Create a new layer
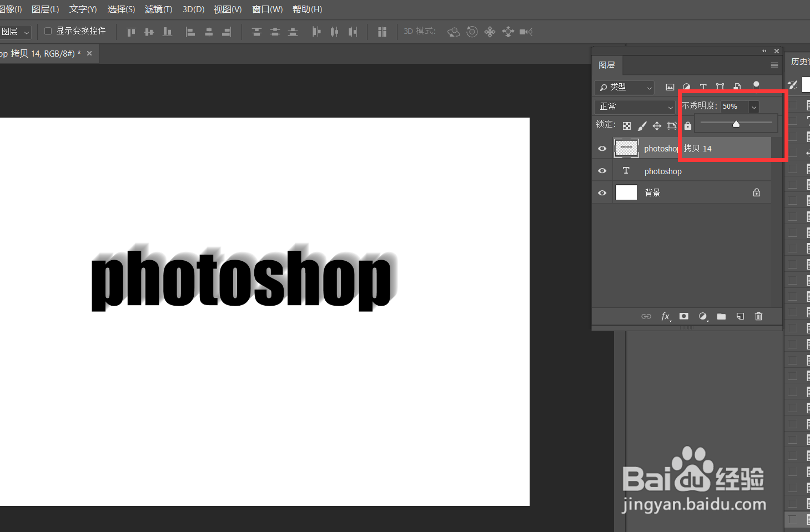Image resolution: width=810 pixels, height=532 pixels. point(740,316)
